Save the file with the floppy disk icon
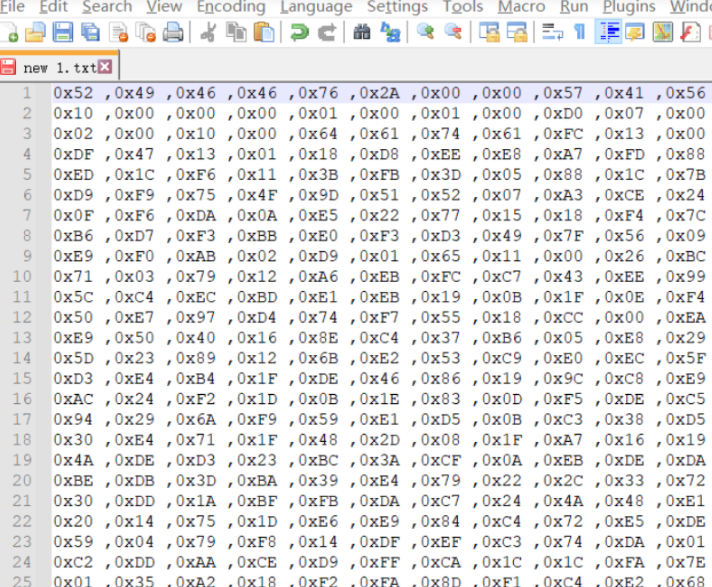The width and height of the screenshot is (712, 587). tap(63, 32)
